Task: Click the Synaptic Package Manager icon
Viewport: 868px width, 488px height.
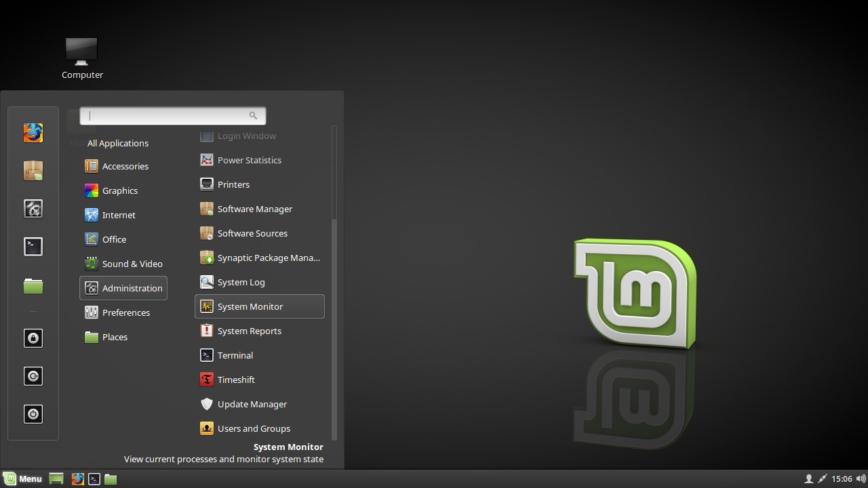Action: coord(207,258)
